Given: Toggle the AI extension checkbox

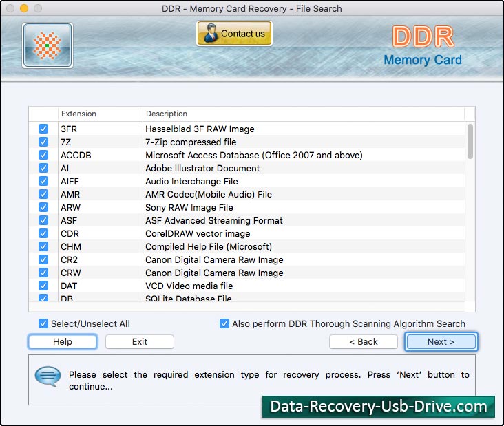Looking at the screenshot, I should point(43,168).
